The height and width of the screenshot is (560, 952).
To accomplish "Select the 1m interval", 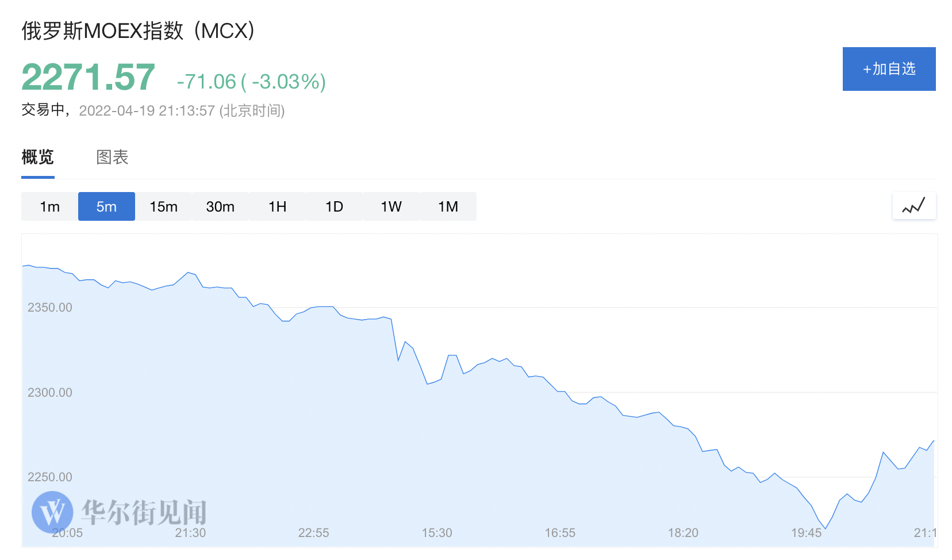I will [x=49, y=206].
